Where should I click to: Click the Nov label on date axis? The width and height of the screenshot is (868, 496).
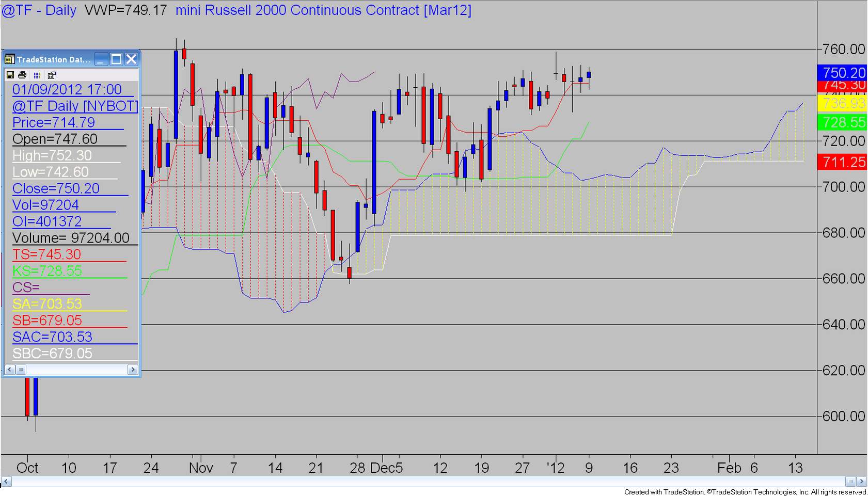[x=201, y=468]
